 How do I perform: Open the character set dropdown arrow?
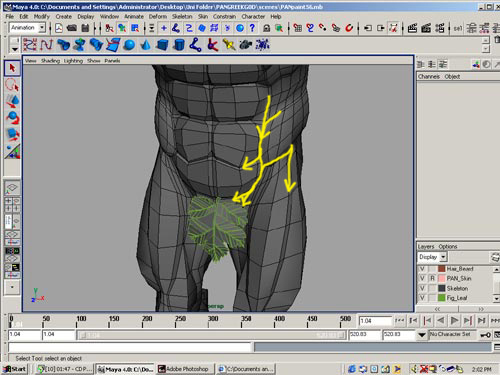coord(422,335)
